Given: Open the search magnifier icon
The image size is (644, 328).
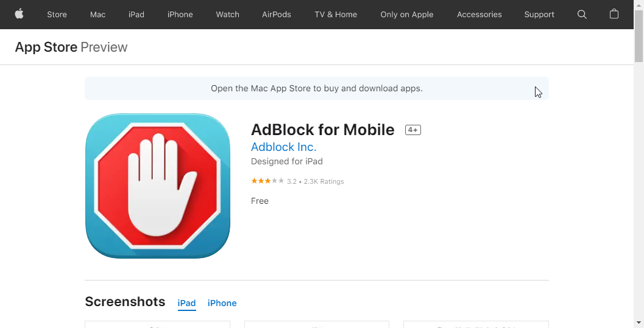Looking at the screenshot, I should pyautogui.click(x=582, y=15).
